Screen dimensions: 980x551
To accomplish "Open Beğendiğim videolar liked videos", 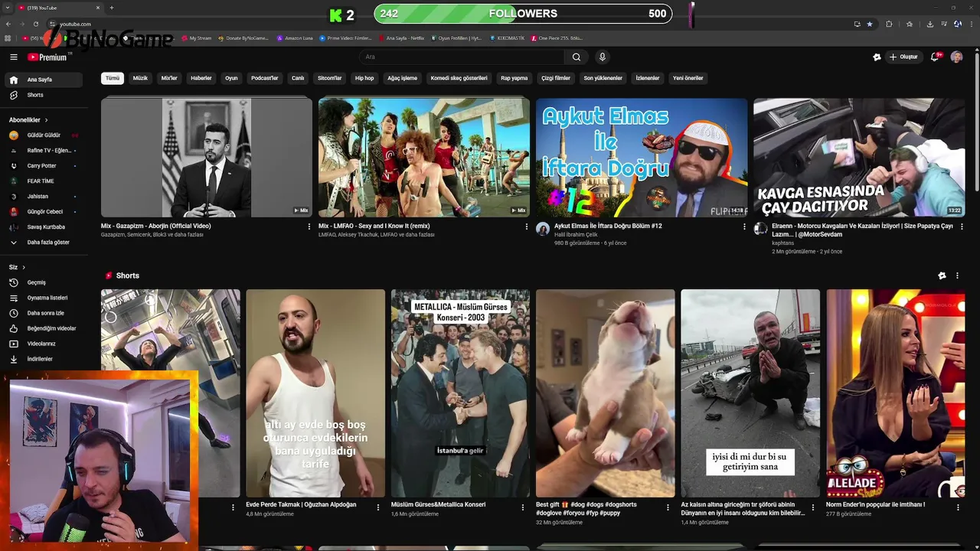I will click(44, 328).
